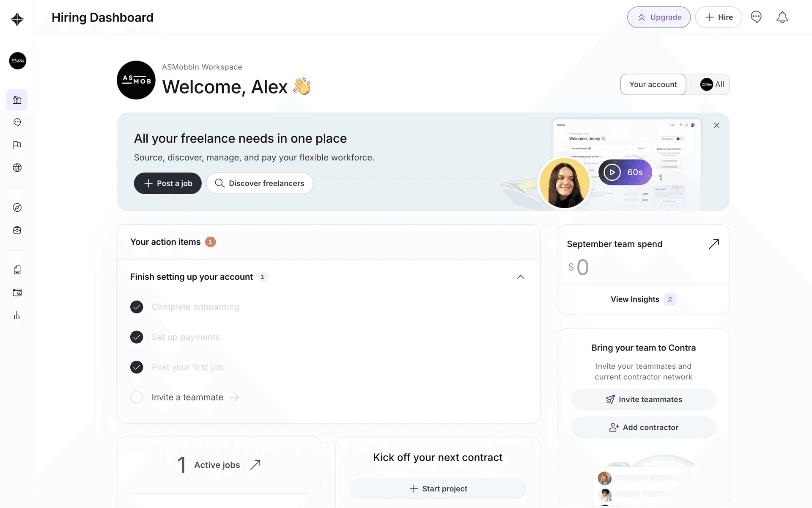Switch to the All workspace tab
The height and width of the screenshot is (508, 812).
712,84
